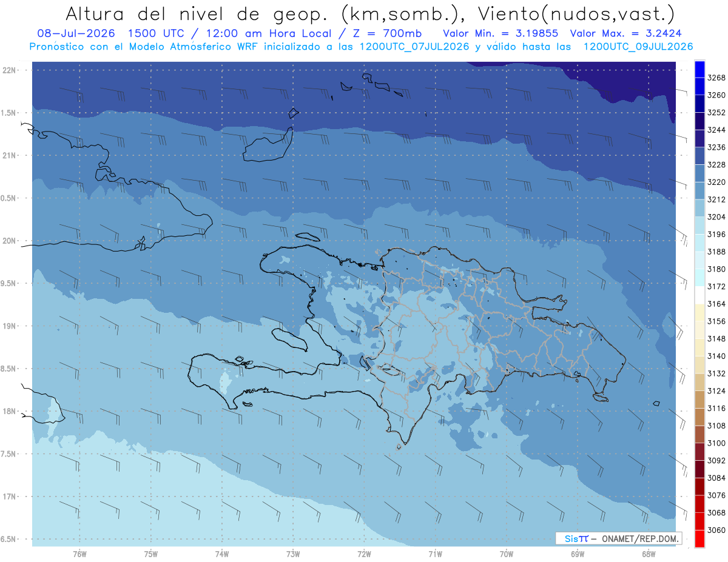Click the colorbar value '3196'
728x562 pixels.
pyautogui.click(x=716, y=234)
